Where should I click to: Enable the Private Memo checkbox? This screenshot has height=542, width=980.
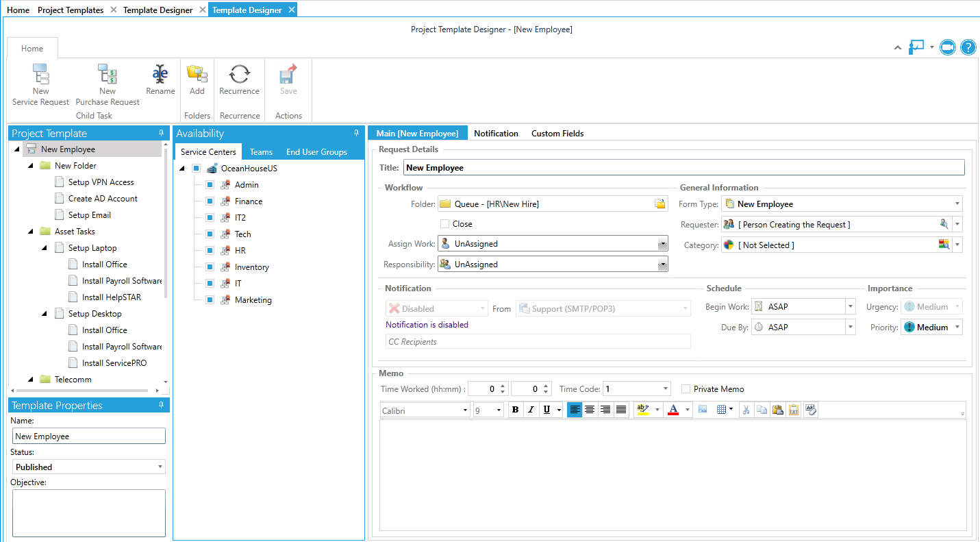pos(686,389)
